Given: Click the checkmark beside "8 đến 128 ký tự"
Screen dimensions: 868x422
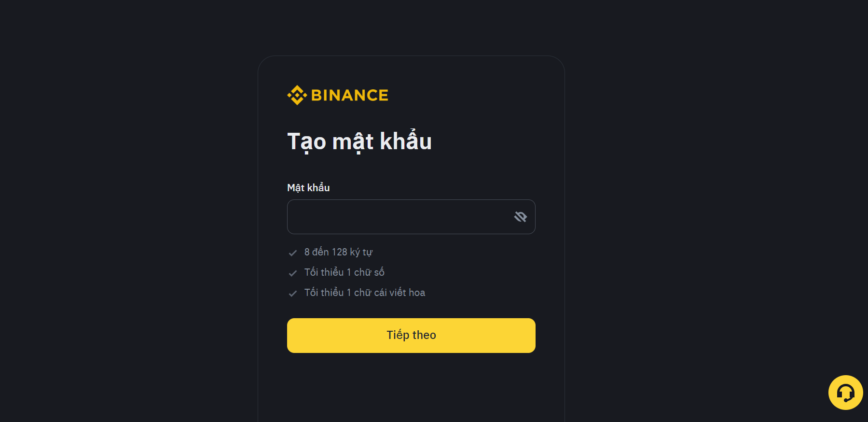Looking at the screenshot, I should point(292,253).
